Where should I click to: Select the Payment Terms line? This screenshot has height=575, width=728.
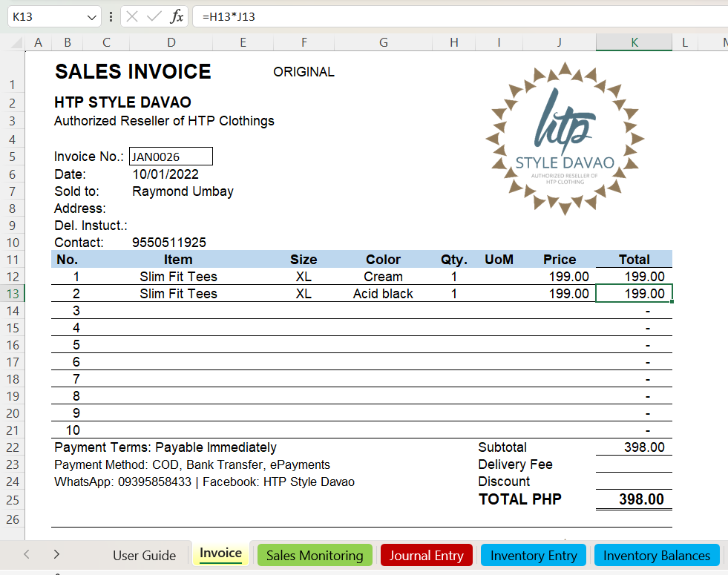pos(165,447)
